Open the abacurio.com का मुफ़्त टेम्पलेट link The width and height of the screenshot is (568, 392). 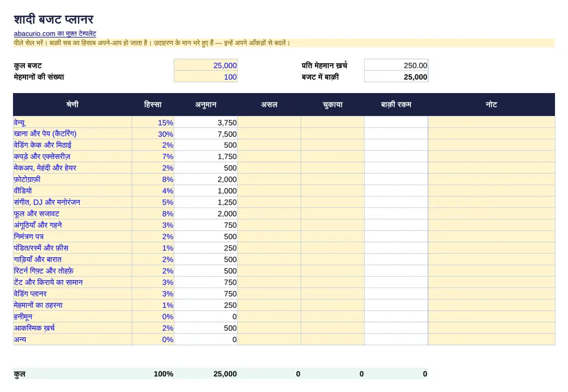[x=55, y=34]
